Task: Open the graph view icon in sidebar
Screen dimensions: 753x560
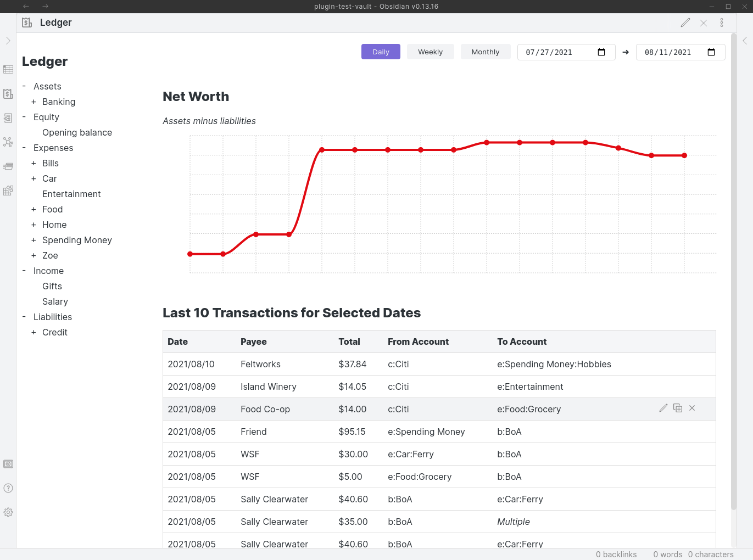Action: [8, 142]
